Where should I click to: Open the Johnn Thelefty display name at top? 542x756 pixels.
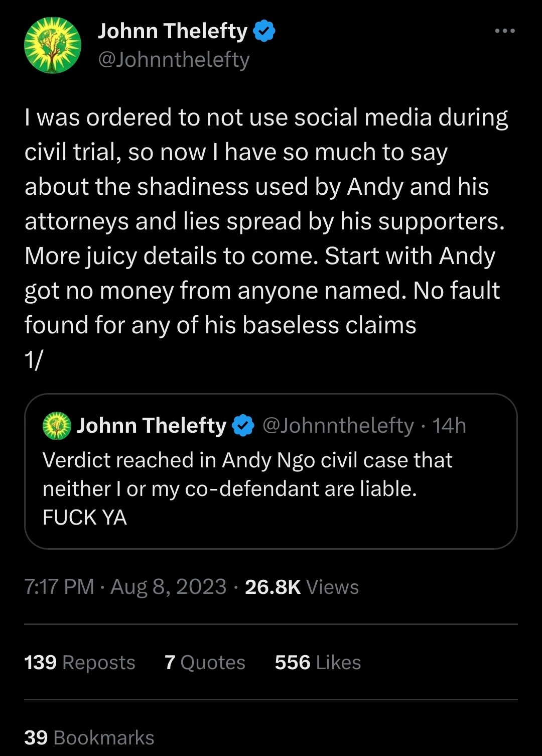click(x=172, y=31)
